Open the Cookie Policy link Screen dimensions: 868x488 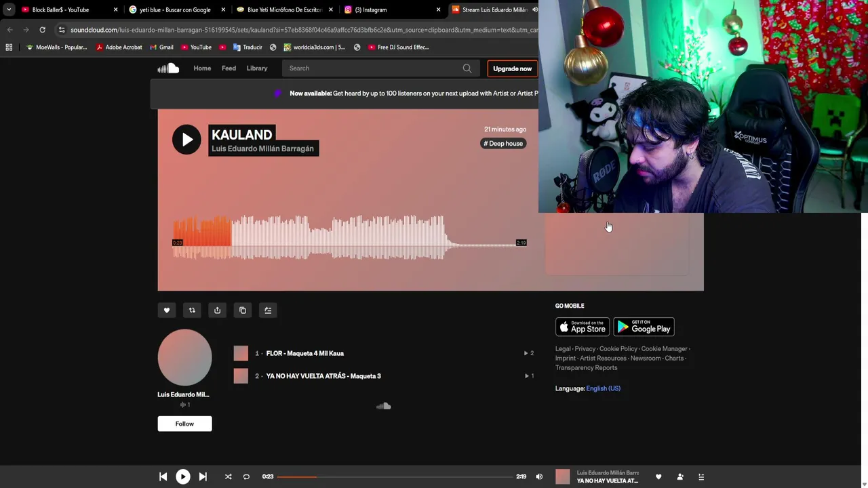tap(618, 349)
